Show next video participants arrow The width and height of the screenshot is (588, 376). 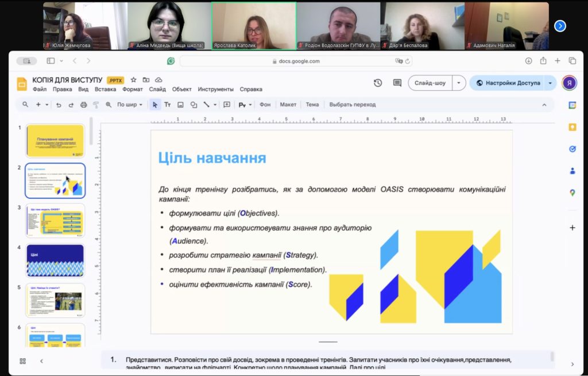click(x=560, y=26)
